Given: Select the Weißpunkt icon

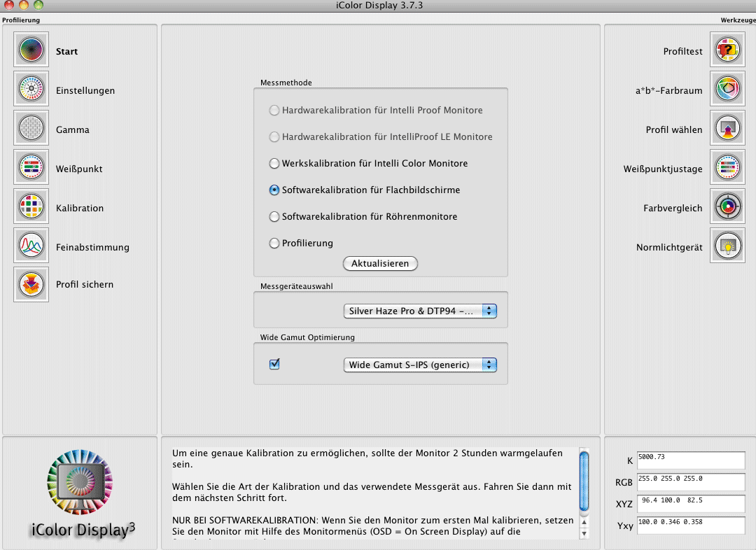Looking at the screenshot, I should click(x=31, y=168).
